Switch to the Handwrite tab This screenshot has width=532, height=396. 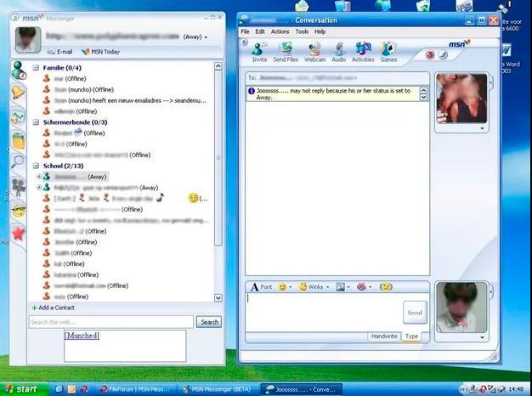(385, 337)
